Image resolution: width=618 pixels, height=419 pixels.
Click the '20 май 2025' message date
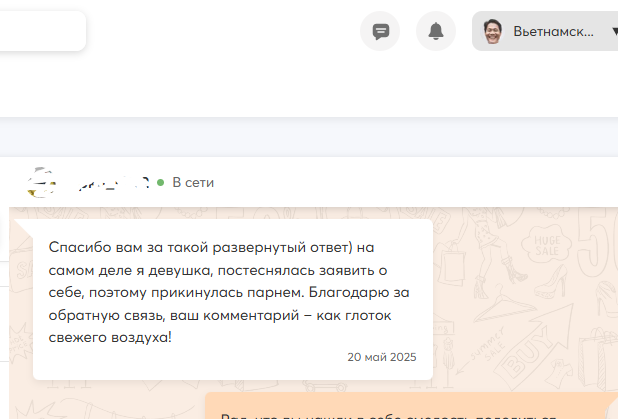pos(382,357)
